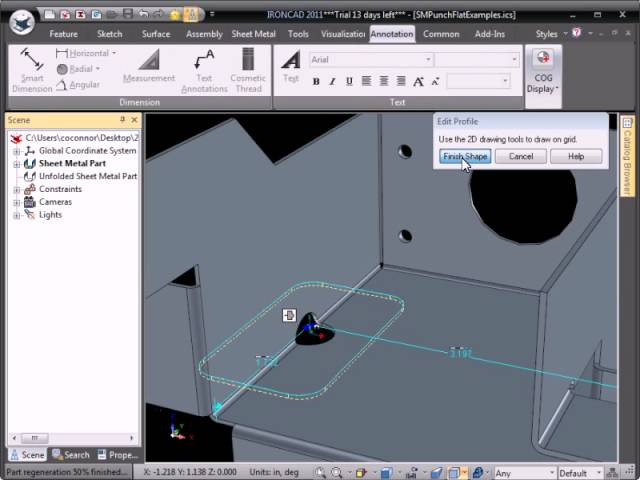
Task: Toggle italic text formatting
Action: click(332, 82)
